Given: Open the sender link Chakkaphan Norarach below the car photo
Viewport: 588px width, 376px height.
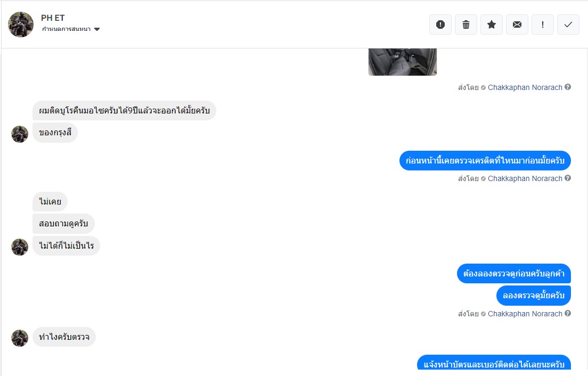Looking at the screenshot, I should (x=525, y=87).
